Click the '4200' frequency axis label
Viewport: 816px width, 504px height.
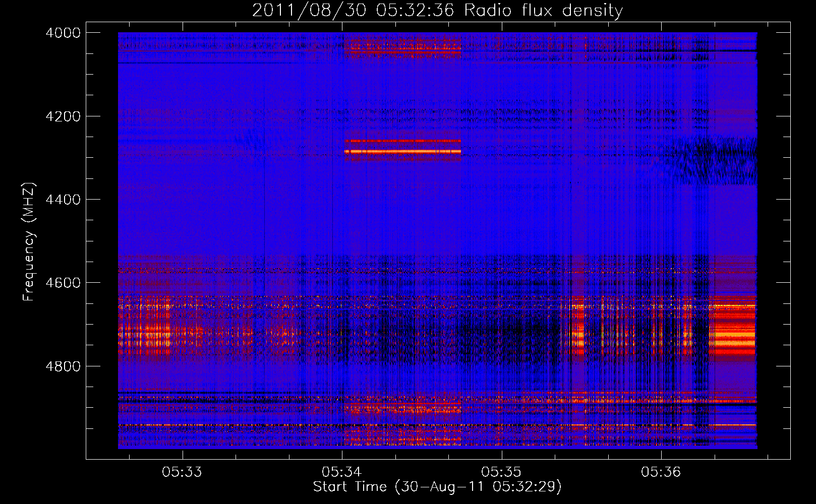(x=63, y=116)
